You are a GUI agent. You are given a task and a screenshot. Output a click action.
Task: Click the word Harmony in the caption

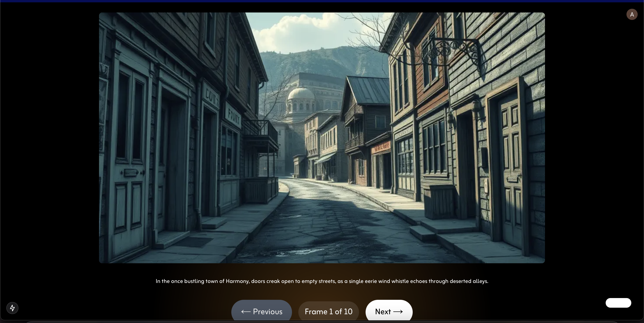237,281
